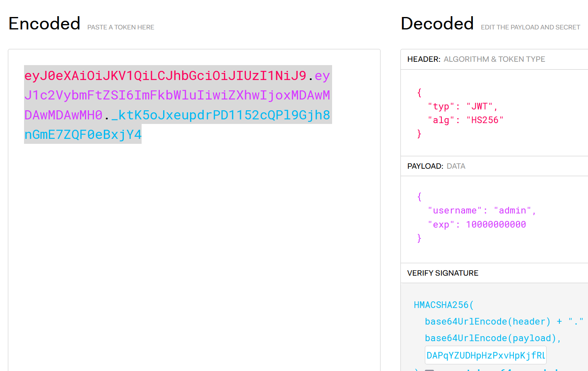Click the encoded token text area

point(194,210)
